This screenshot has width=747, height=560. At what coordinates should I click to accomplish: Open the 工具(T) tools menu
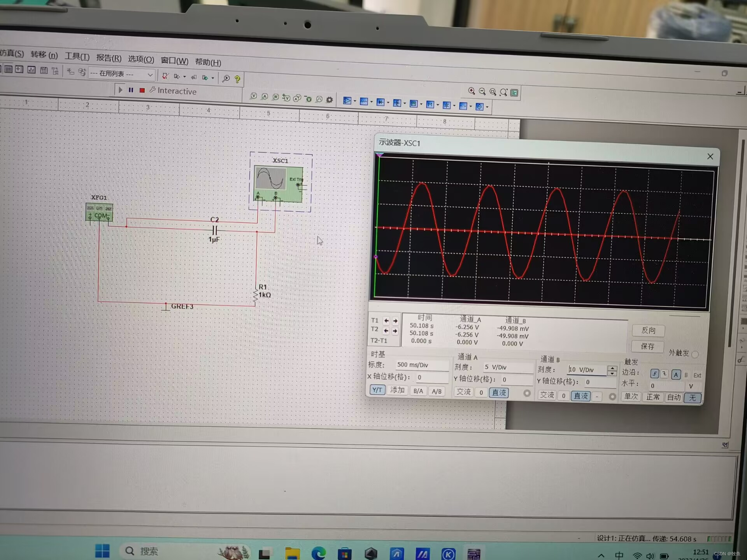coord(77,56)
